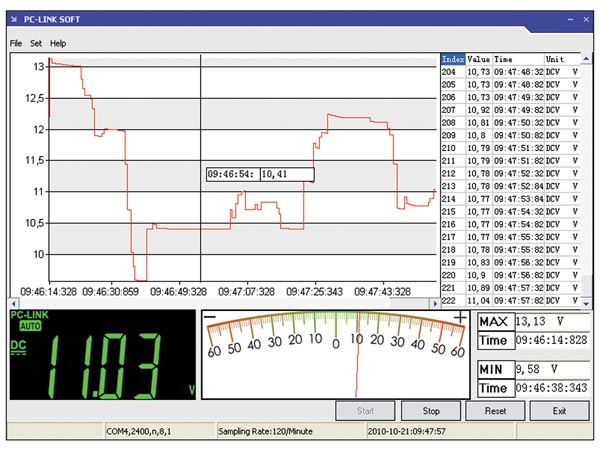Click the PC-LINK label on the display
Screen dimensions: 600x450
[x=29, y=315]
